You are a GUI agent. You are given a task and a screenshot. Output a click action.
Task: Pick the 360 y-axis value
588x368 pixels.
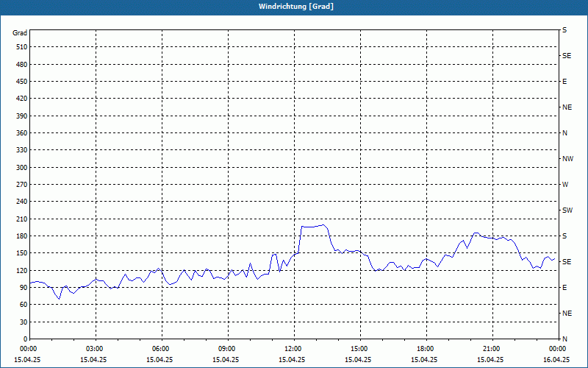[x=22, y=133]
